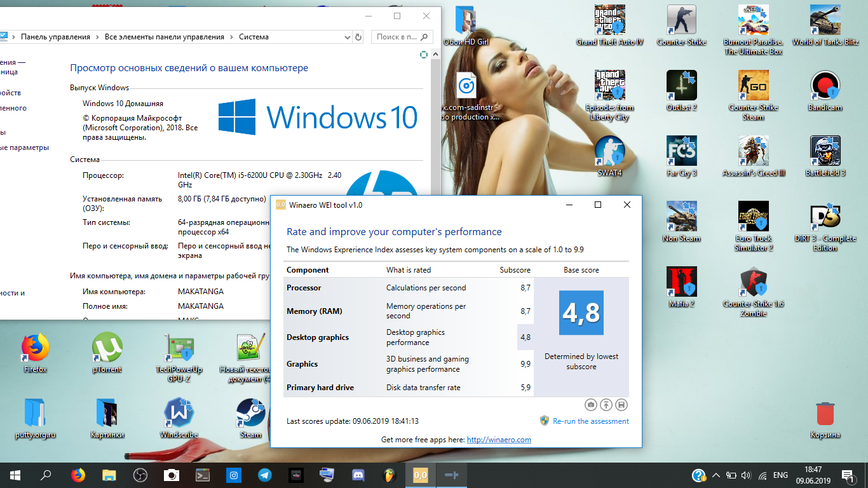The width and height of the screenshot is (868, 488).
Task: Launch Battlefield 3 from the desktop
Action: (x=825, y=156)
